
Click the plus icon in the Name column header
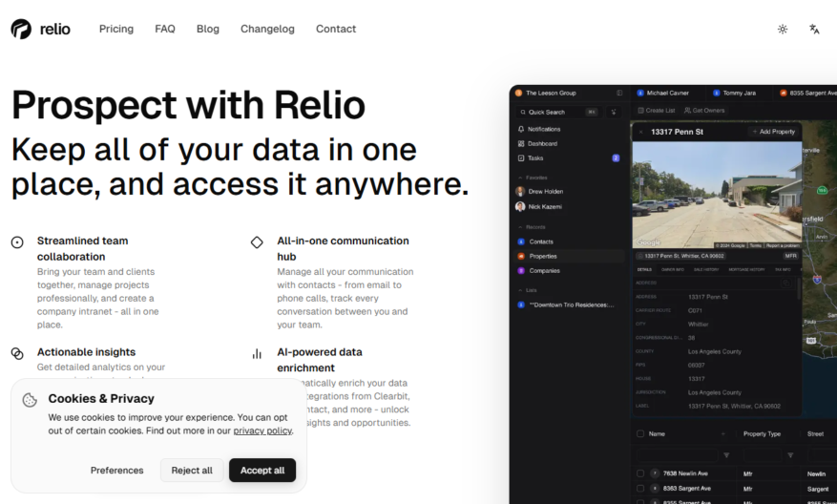click(x=723, y=434)
